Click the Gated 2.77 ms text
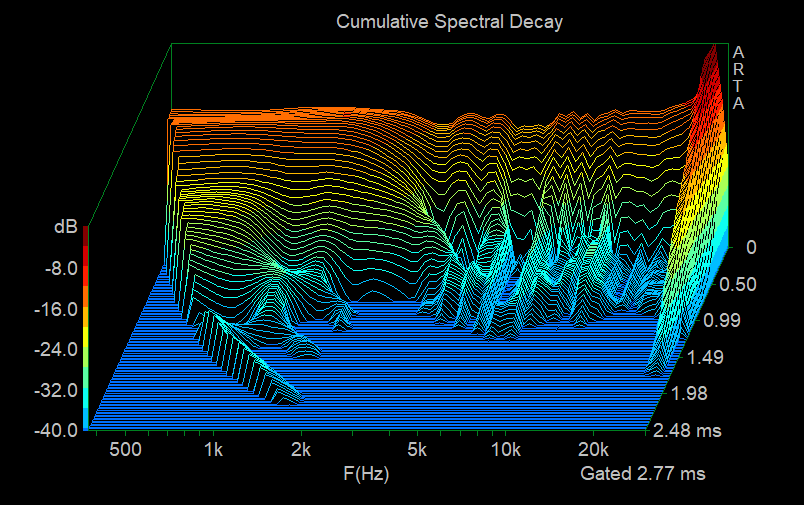Viewport: 804px width, 505px height. [643, 474]
